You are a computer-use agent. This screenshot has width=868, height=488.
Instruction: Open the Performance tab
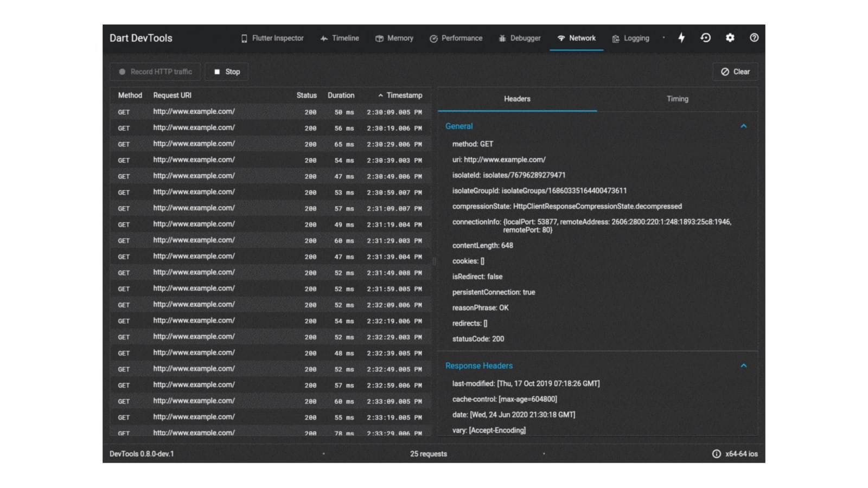click(x=456, y=38)
